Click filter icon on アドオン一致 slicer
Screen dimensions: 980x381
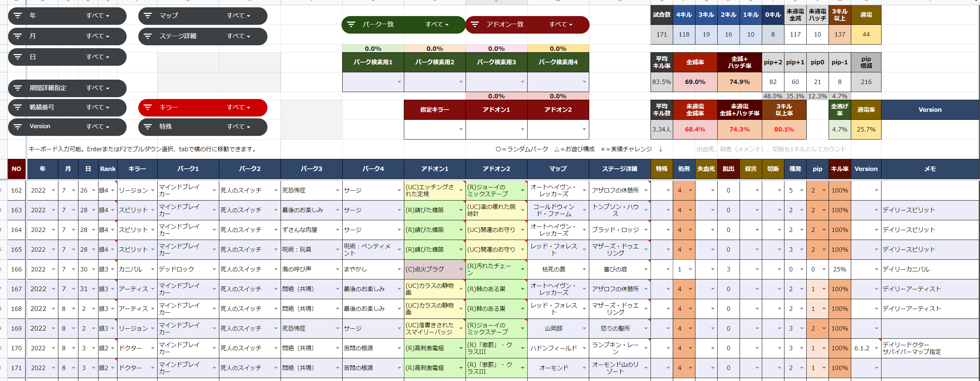(x=474, y=24)
